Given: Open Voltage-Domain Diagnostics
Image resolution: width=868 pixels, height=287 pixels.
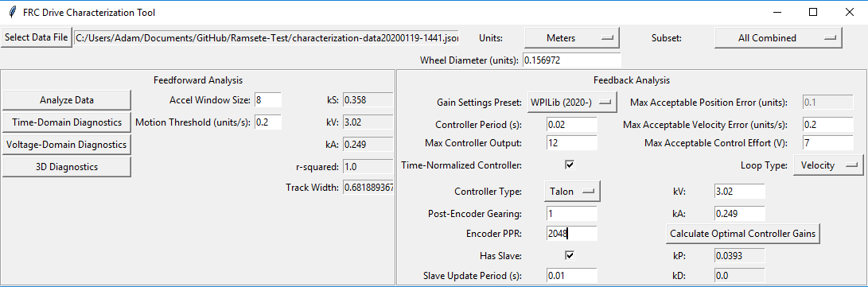Looking at the screenshot, I should (66, 145).
